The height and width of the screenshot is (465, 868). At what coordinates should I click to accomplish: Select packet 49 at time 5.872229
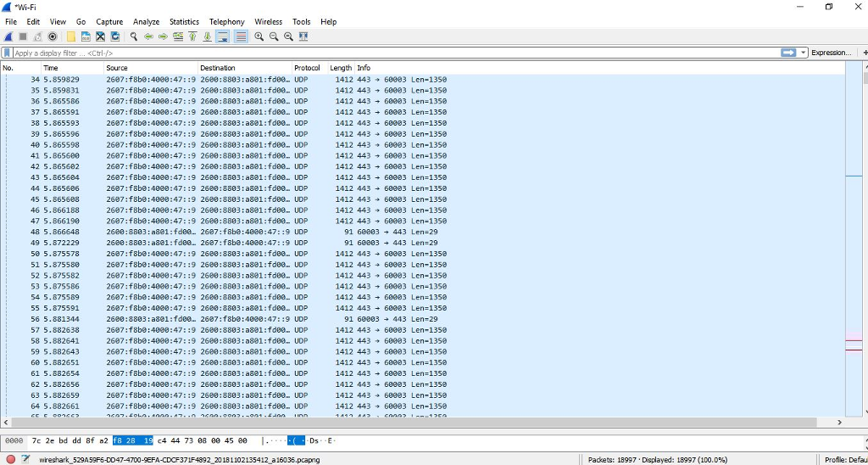[x=424, y=243]
